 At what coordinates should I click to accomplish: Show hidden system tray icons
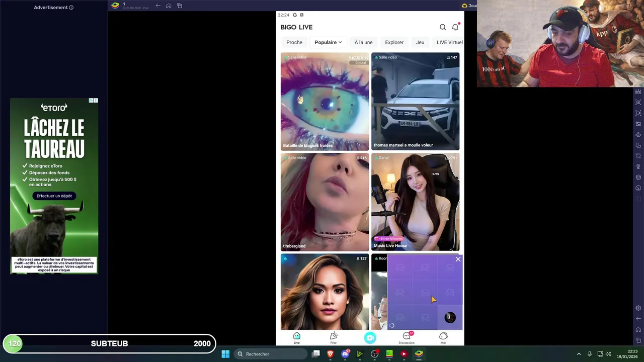(x=579, y=354)
